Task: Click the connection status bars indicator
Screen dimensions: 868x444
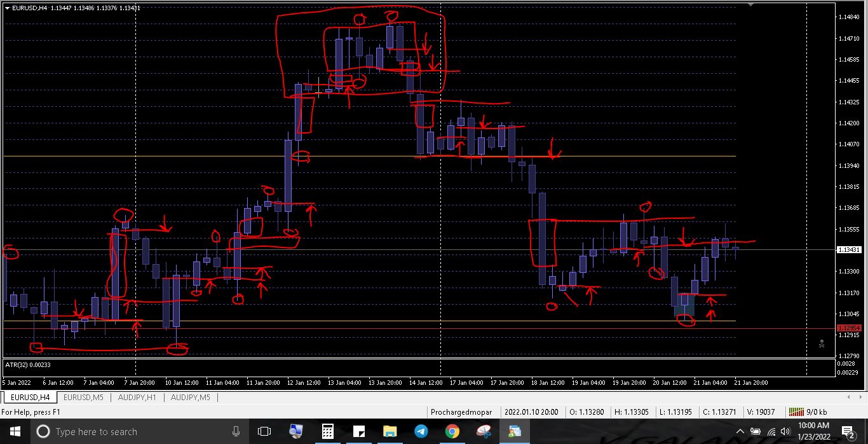Action: point(795,412)
